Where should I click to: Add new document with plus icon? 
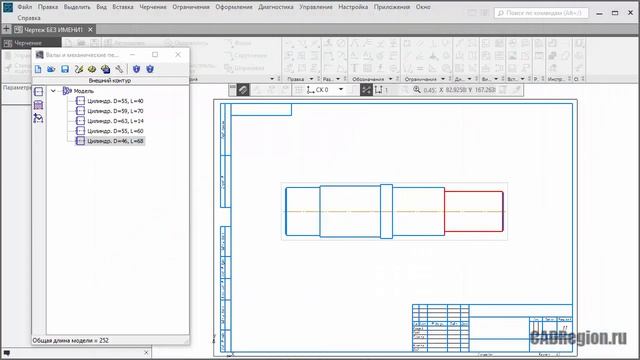pos(6,29)
